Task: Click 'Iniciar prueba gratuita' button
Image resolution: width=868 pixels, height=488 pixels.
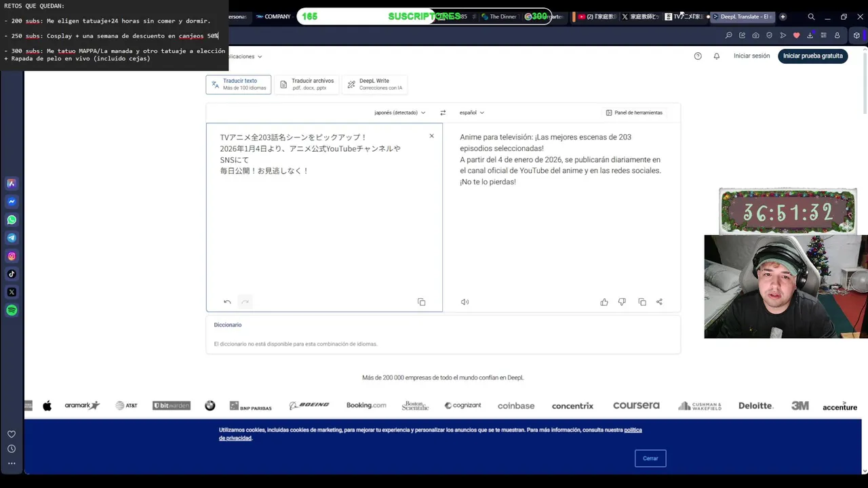Action: click(x=812, y=56)
